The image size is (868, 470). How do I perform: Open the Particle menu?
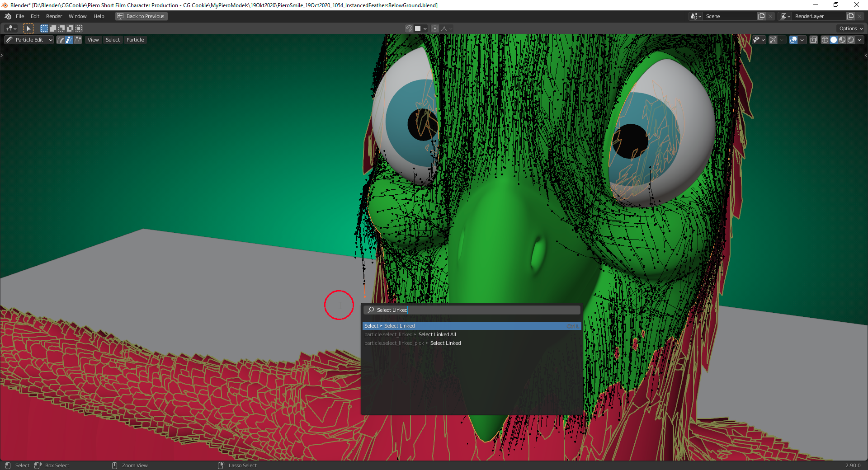[135, 39]
